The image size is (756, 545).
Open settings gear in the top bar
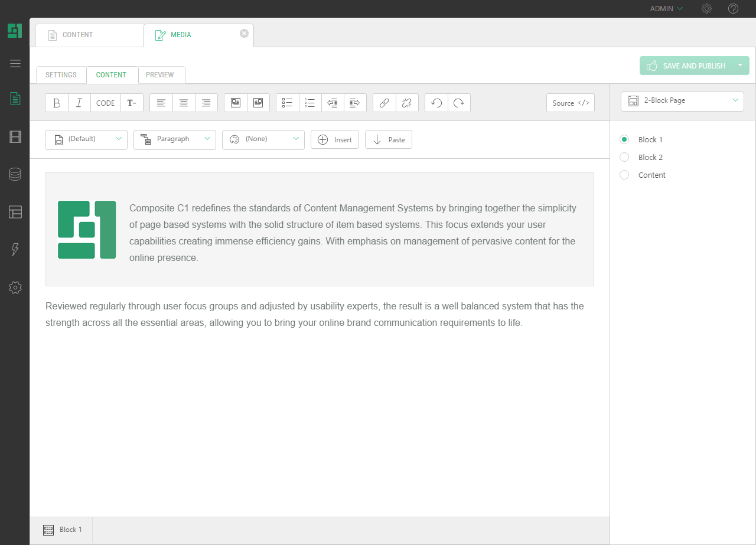pos(706,8)
